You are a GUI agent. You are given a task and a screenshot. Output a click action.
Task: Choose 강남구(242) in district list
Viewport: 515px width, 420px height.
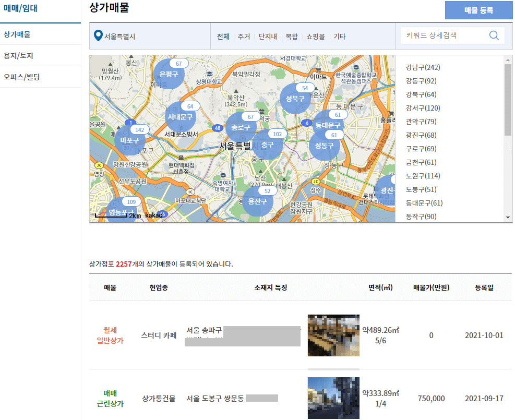pos(423,67)
